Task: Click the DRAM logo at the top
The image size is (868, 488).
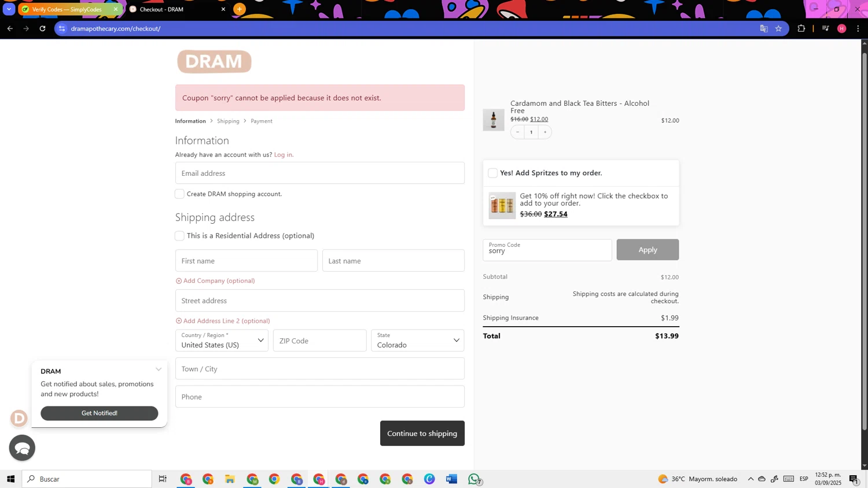Action: coord(214,61)
